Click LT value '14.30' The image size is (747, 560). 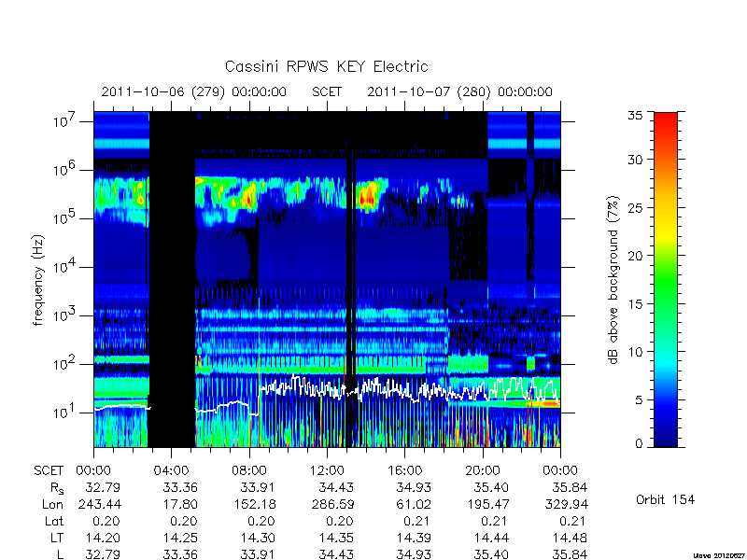pos(258,539)
